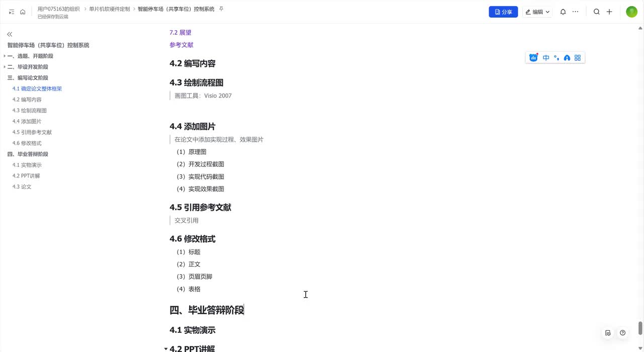Screen dimensions: 644x352
Task: Open the 7.2 展望 link
Action: point(180,33)
